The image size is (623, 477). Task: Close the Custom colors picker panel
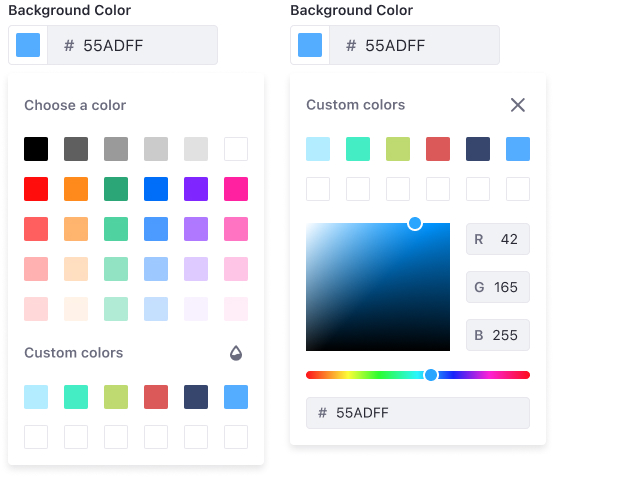click(517, 105)
